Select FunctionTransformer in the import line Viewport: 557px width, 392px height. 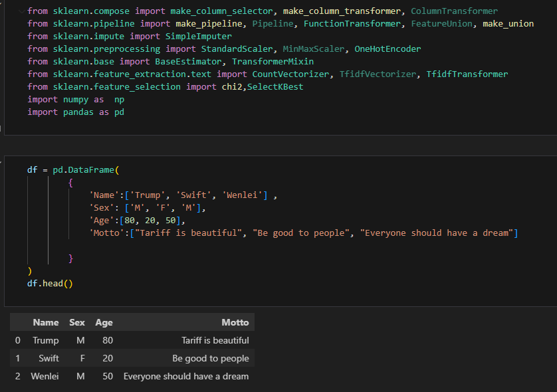click(352, 24)
